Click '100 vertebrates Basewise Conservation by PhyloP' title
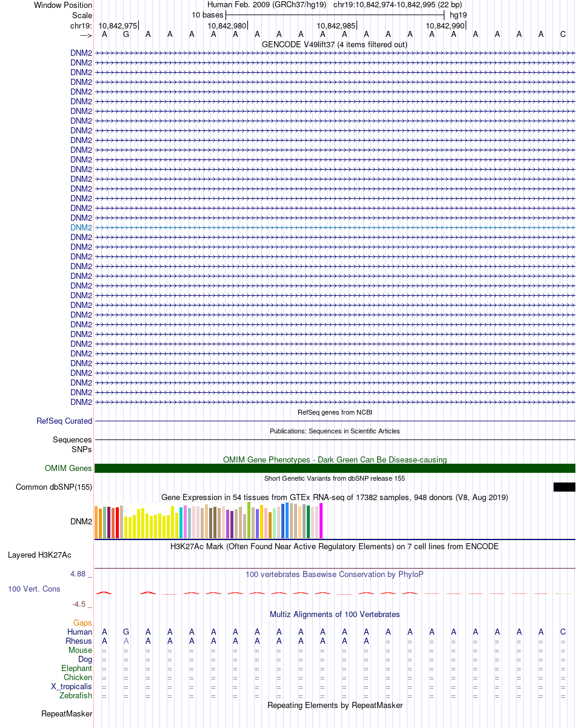576x728 pixels. 335,574
